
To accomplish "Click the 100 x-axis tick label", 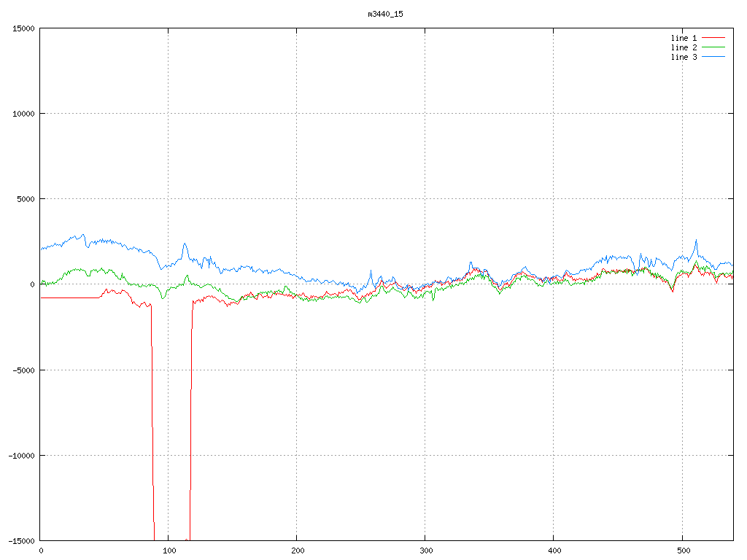I will point(169,551).
